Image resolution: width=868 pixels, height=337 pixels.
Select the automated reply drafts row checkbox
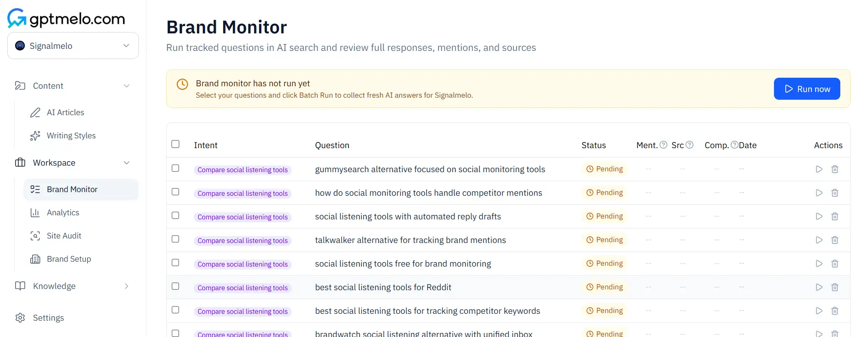tap(175, 215)
